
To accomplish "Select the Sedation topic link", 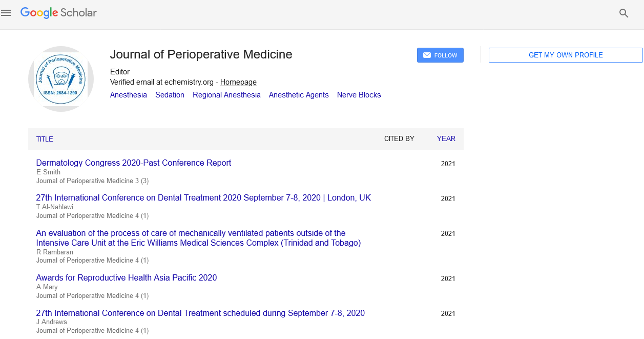I will tap(170, 95).
